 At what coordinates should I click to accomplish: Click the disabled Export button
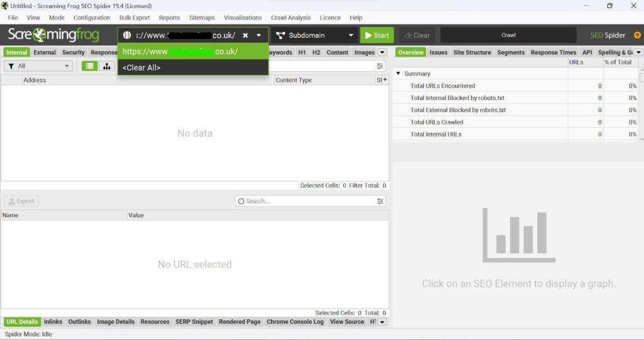[21, 201]
